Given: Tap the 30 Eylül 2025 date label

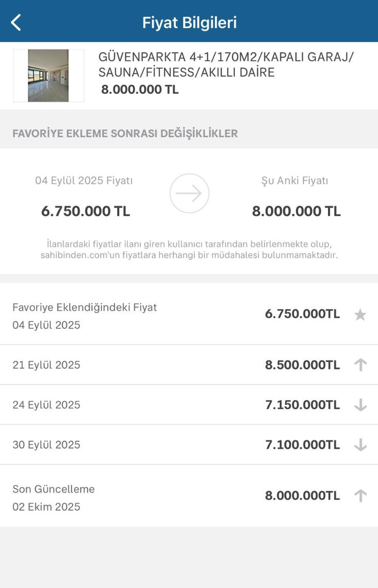Looking at the screenshot, I should click(x=47, y=445).
